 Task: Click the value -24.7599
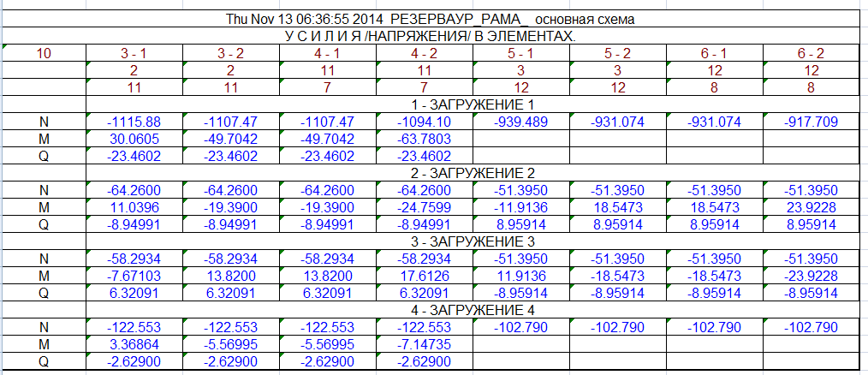(424, 207)
